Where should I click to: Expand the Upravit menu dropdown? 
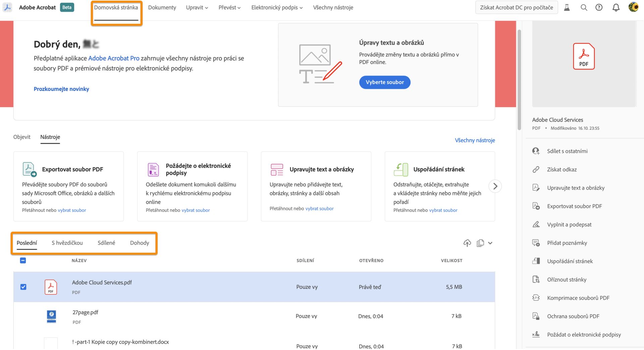pos(197,7)
